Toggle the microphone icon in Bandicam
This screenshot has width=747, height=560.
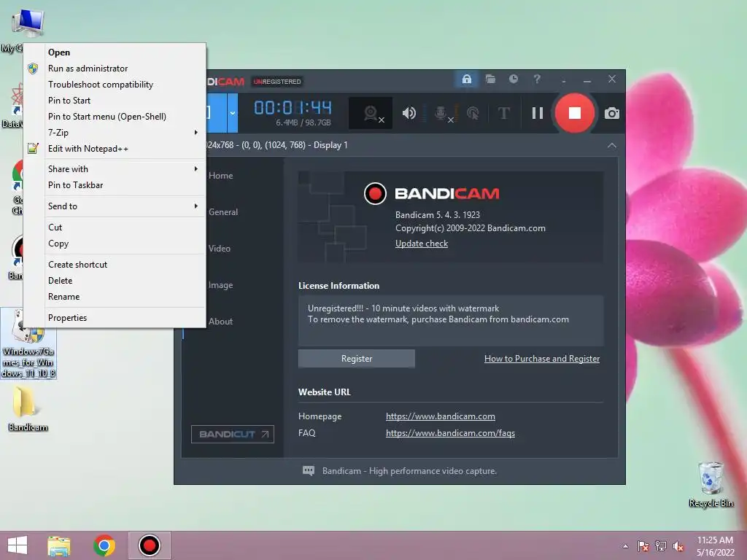pos(443,113)
